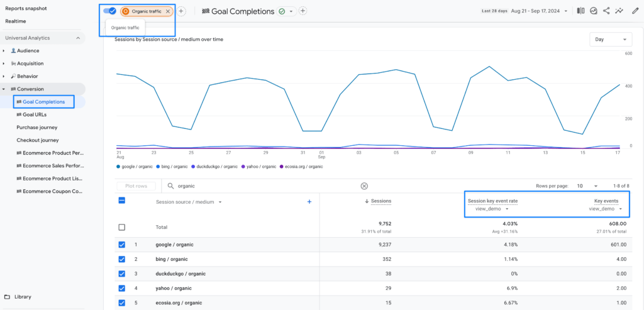
Task: Toggle the comparison switch off
Action: pos(109,11)
